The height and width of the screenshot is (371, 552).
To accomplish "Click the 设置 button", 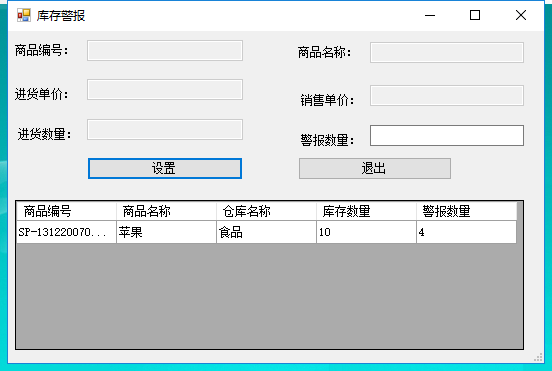I will click(x=165, y=168).
